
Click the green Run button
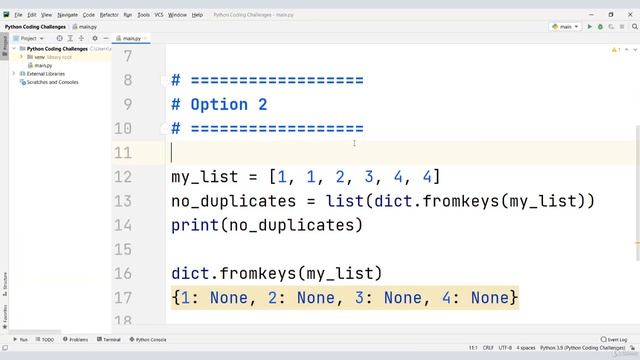click(589, 27)
